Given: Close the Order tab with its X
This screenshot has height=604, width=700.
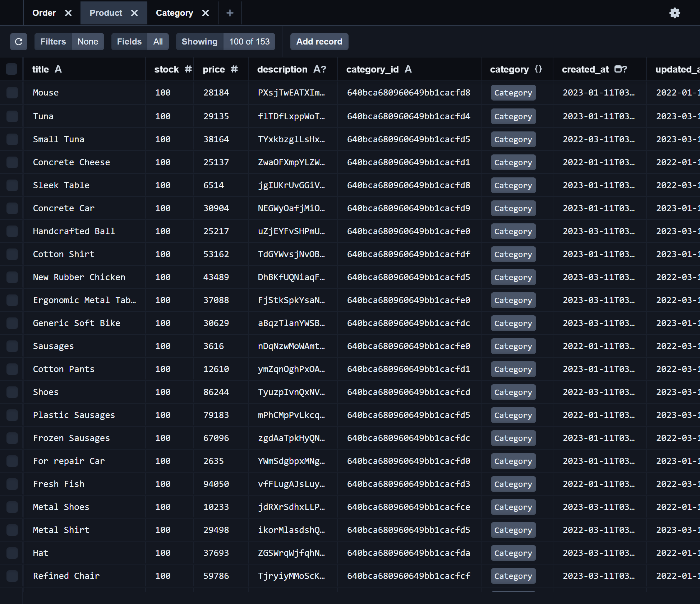Looking at the screenshot, I should point(68,13).
